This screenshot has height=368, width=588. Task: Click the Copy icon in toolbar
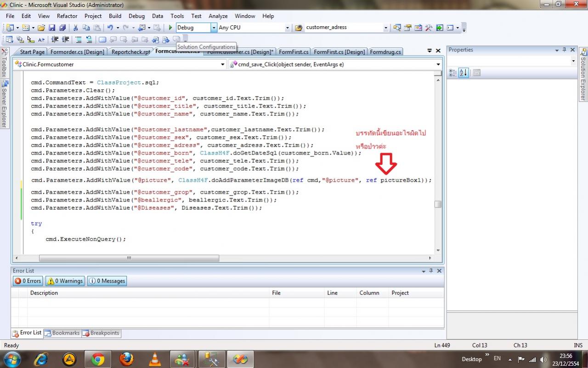tap(86, 28)
